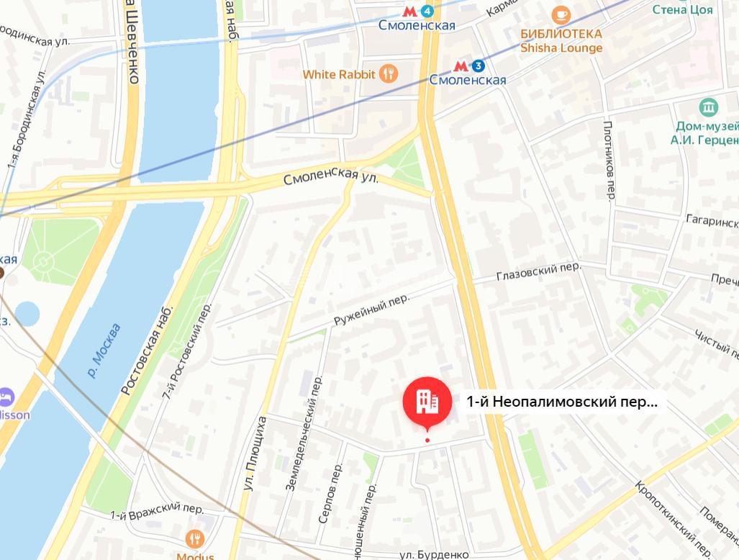The image size is (739, 560).
Task: Open the White Rabbit place label
Action: (339, 74)
